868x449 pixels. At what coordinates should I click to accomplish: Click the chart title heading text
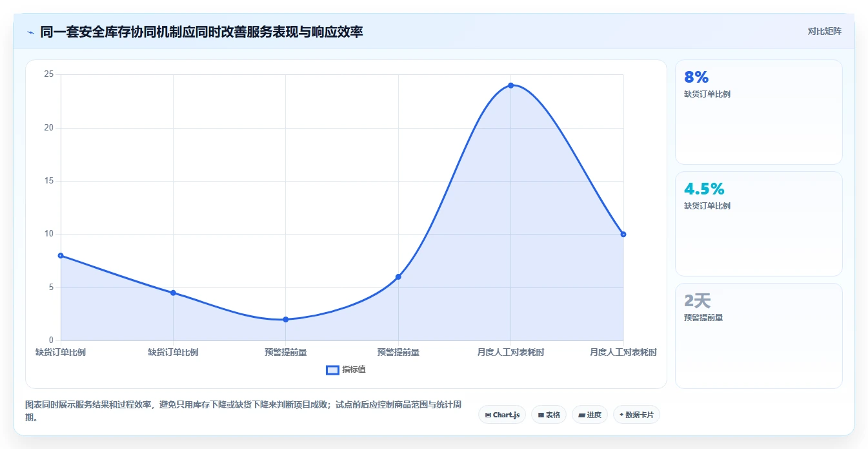click(201, 32)
